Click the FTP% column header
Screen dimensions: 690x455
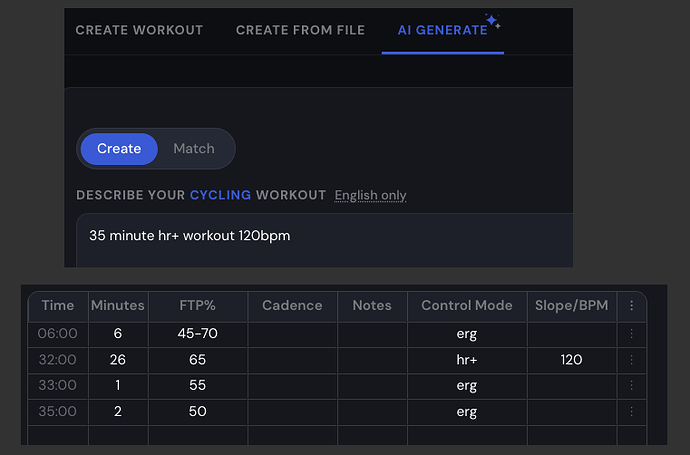point(198,305)
